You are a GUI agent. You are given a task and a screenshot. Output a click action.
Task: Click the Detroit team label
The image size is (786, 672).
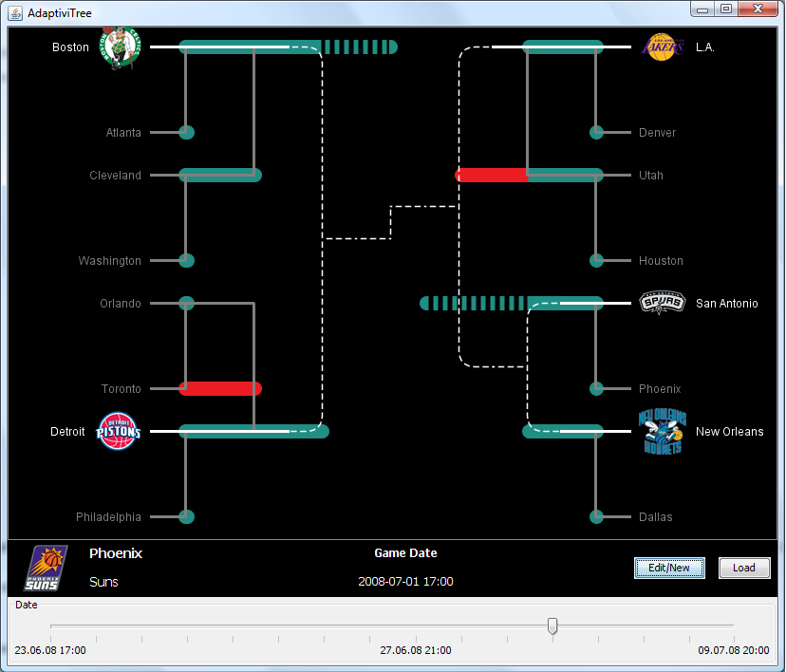(67, 432)
